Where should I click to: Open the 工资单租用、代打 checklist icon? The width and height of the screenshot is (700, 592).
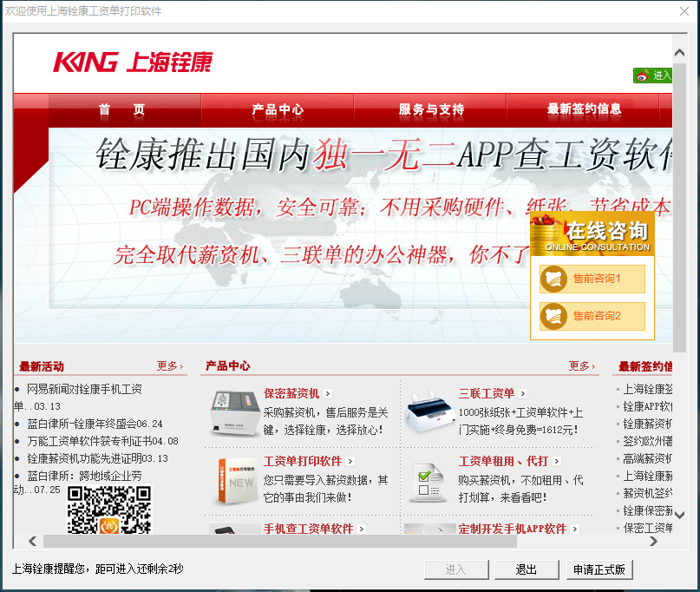[x=429, y=483]
